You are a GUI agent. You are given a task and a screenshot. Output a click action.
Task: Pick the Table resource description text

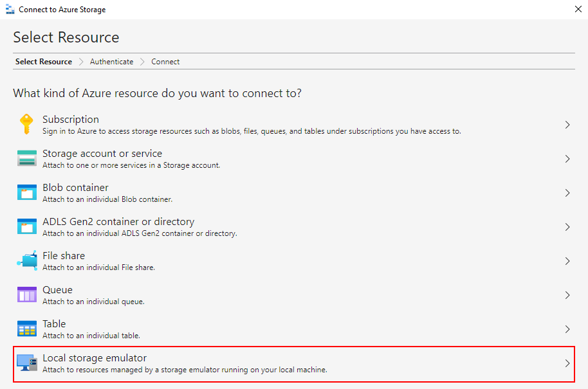click(x=91, y=336)
